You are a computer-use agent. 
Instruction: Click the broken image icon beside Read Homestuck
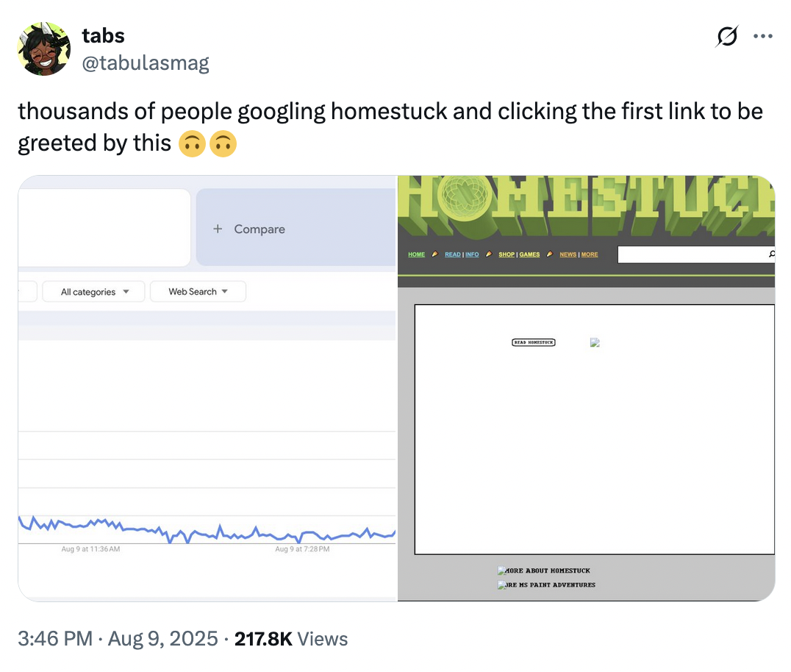point(595,343)
